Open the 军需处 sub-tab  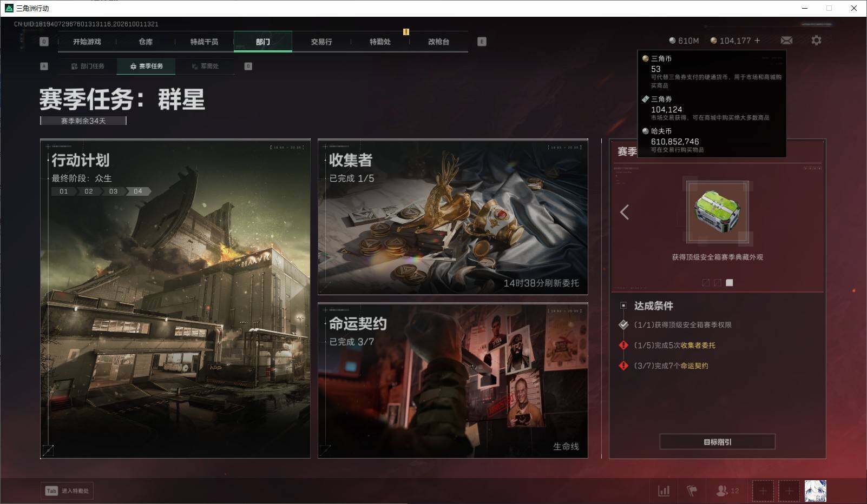point(205,66)
